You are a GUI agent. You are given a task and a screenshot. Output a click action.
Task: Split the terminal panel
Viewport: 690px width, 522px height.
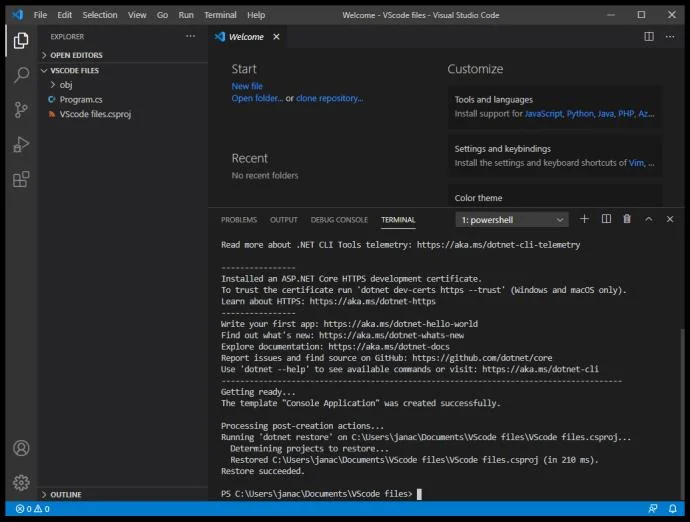[x=606, y=219]
